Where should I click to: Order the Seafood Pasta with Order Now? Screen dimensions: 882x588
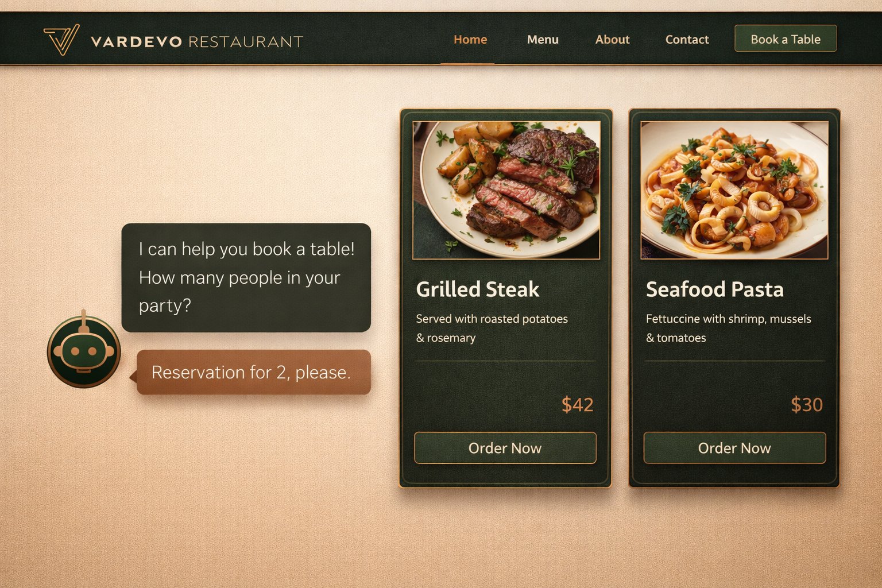[734, 448]
